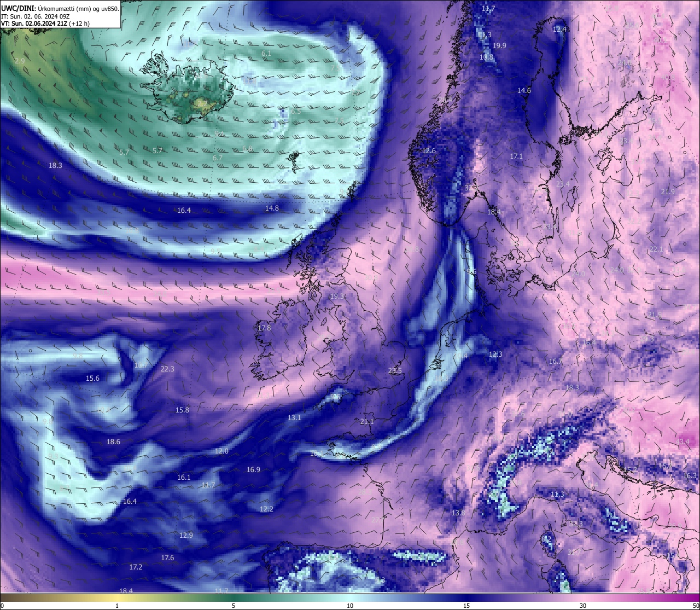
Task: Click the 1 label on the color scale
Action: coord(117,606)
